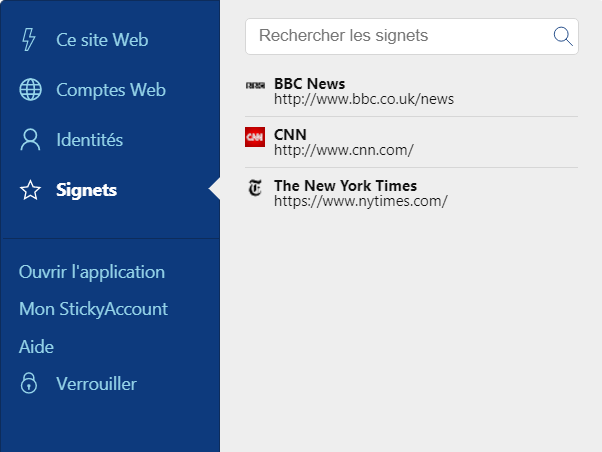The height and width of the screenshot is (452, 602).
Task: Click the https://www.nytimes.com/ URL
Action: tap(361, 201)
